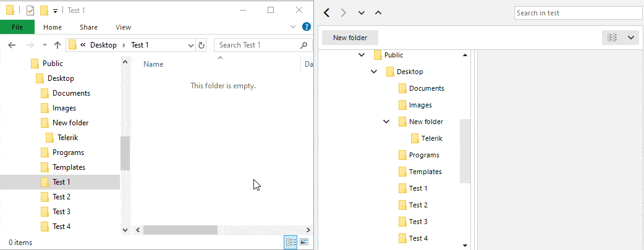Image resolution: width=644 pixels, height=250 pixels.
Task: Click the Explorer back arrow button
Action: click(12, 45)
